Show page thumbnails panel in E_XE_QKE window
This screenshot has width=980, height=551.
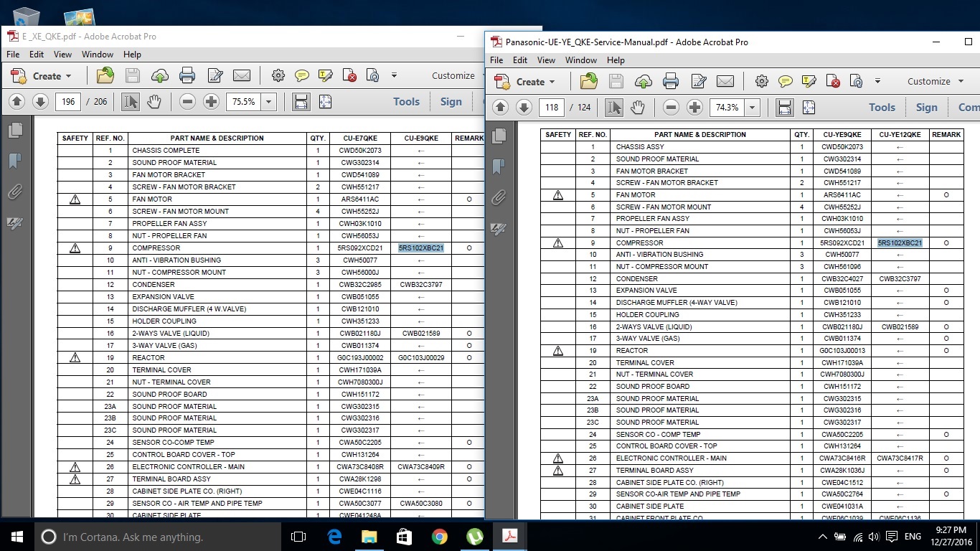pos(15,130)
